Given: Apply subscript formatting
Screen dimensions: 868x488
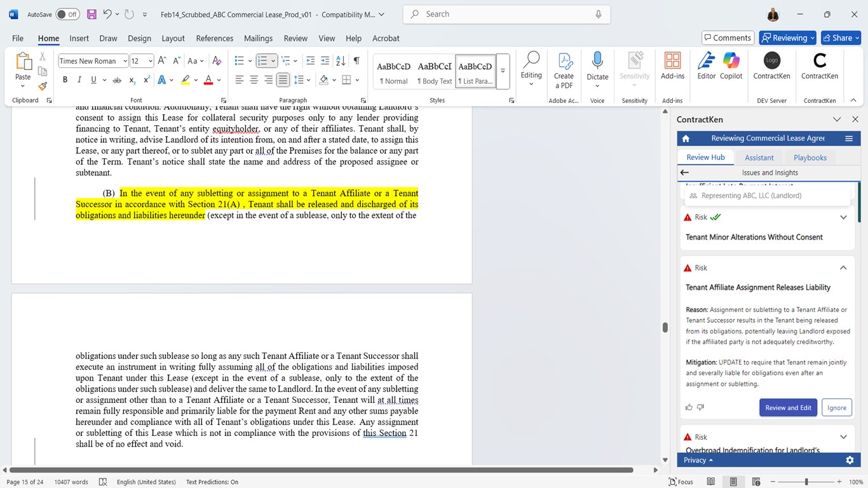Looking at the screenshot, I should 132,80.
